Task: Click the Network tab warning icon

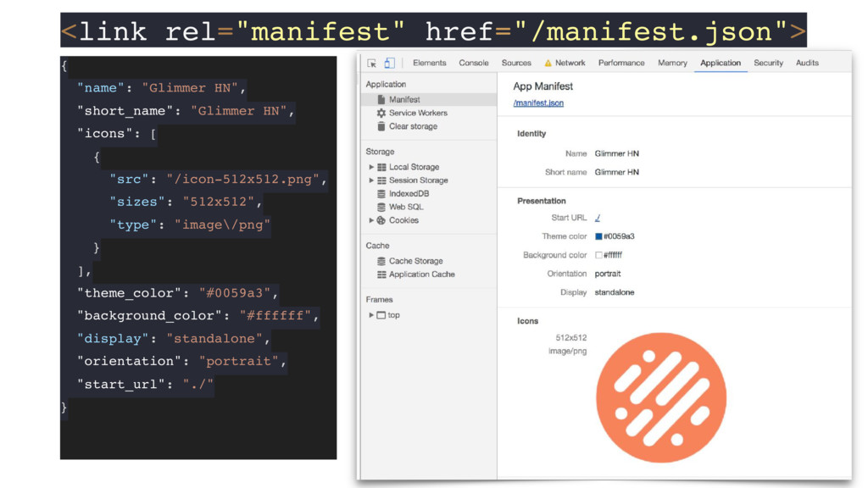Action: [548, 63]
